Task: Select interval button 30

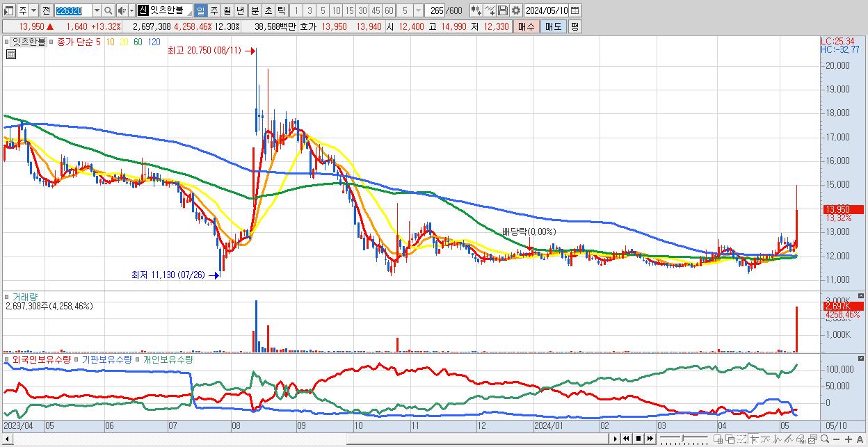Action: pos(362,10)
